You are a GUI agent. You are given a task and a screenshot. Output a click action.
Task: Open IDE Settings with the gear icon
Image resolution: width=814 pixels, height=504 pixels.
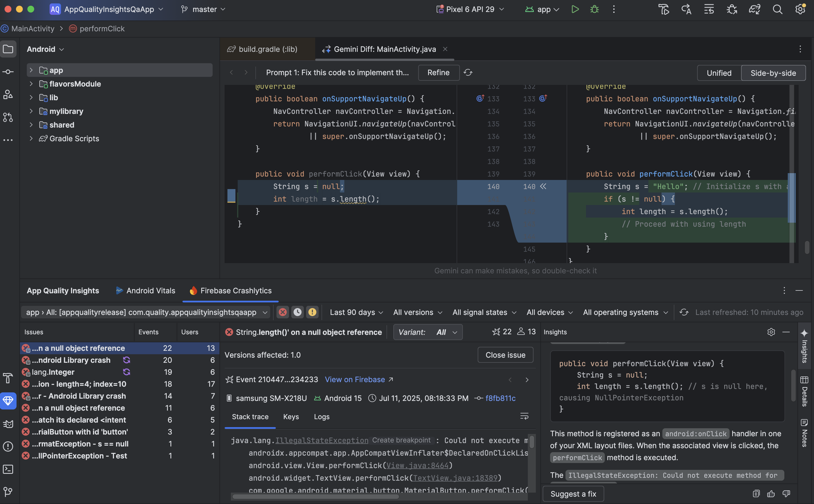pyautogui.click(x=801, y=9)
